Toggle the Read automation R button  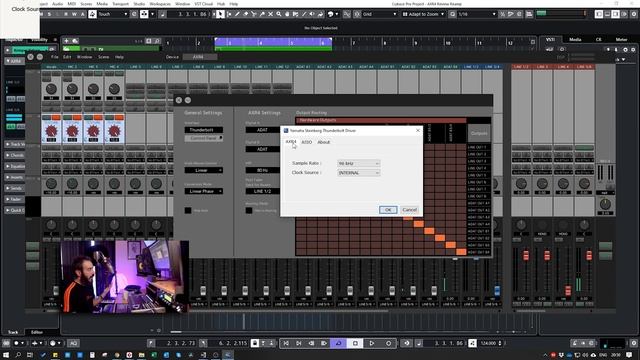(66, 14)
